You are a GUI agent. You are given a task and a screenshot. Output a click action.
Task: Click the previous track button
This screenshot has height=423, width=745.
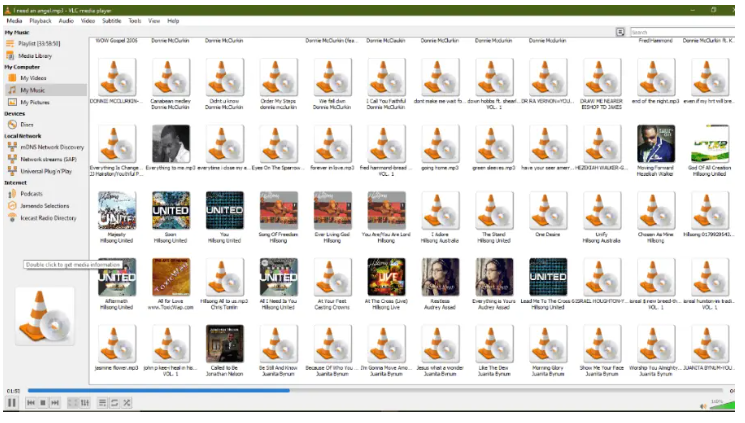tap(31, 403)
